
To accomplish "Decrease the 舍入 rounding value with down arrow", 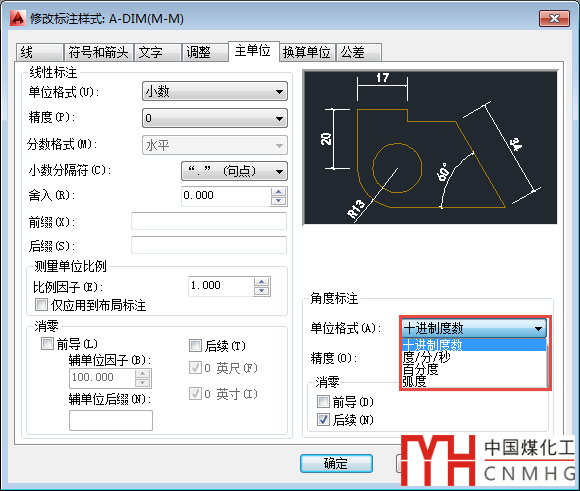I will coord(278,201).
